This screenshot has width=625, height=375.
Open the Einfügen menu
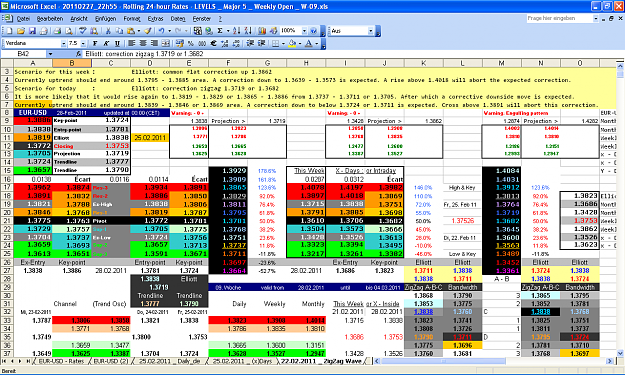tap(106, 18)
